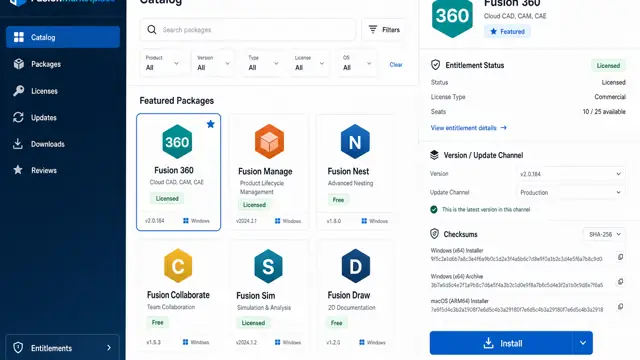Click the Fusion Draw package title
This screenshot has height=360, width=640.
click(349, 295)
